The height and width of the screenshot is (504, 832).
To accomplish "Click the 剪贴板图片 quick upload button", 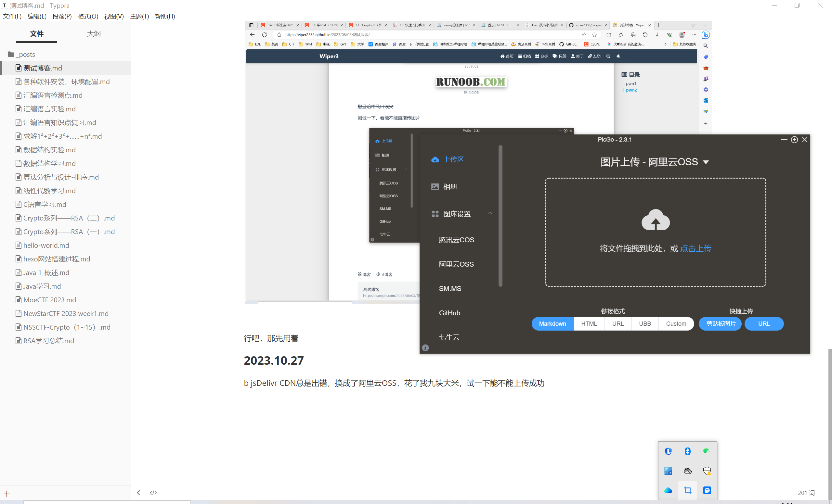I will click(720, 323).
